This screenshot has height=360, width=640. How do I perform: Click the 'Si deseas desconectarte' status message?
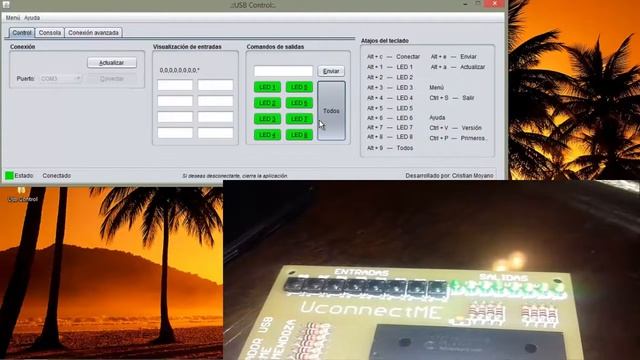point(235,176)
